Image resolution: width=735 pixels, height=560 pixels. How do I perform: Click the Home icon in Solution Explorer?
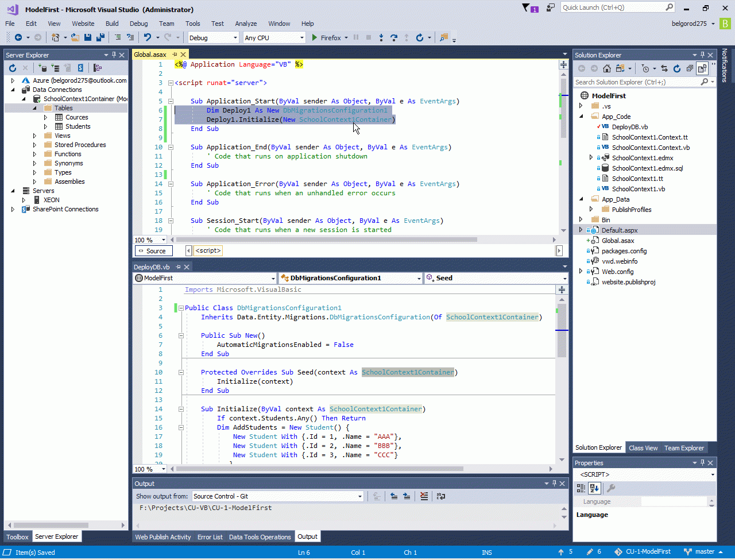point(606,68)
